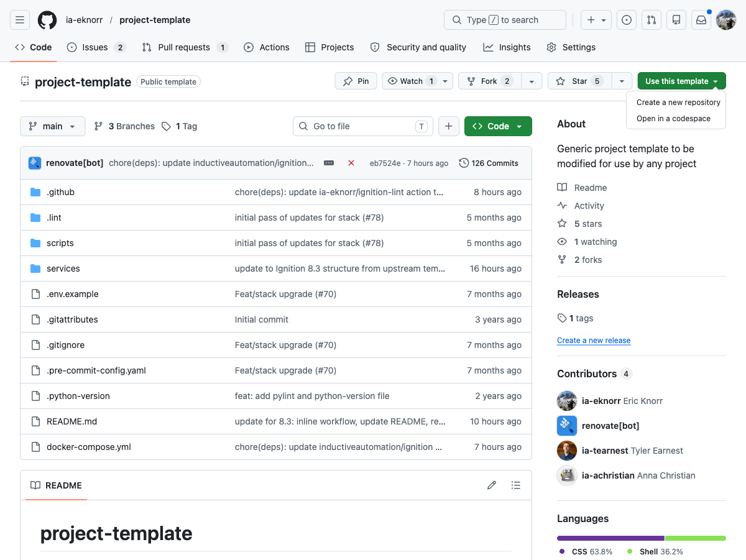Open README outline list icon

(515, 485)
